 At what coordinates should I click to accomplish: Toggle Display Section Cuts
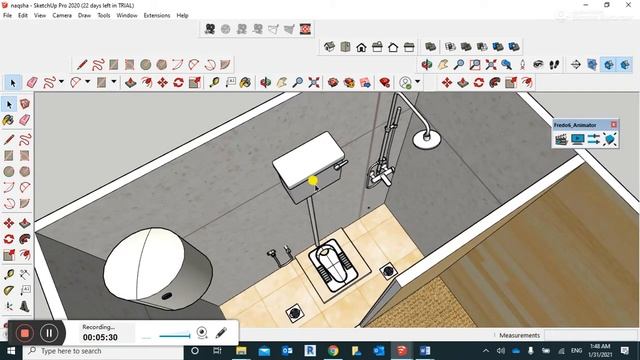point(608,64)
